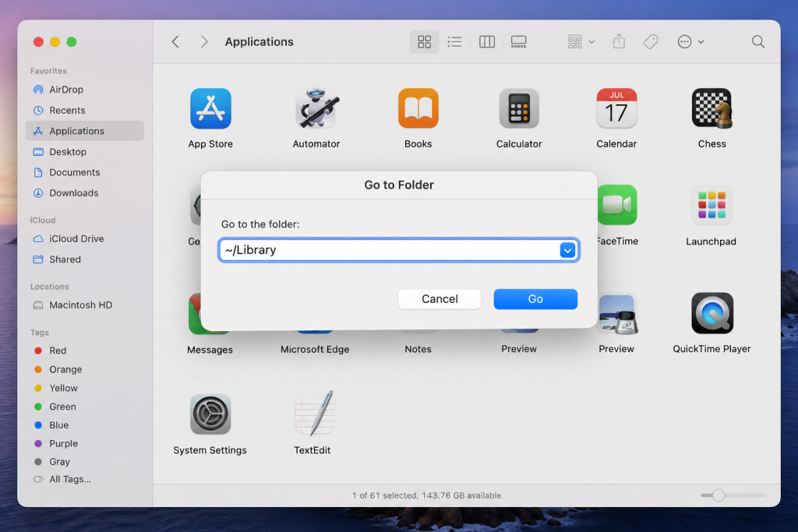Screen dimensions: 798x532
Task: Filter by the Blue tag
Action: pyautogui.click(x=84, y=425)
